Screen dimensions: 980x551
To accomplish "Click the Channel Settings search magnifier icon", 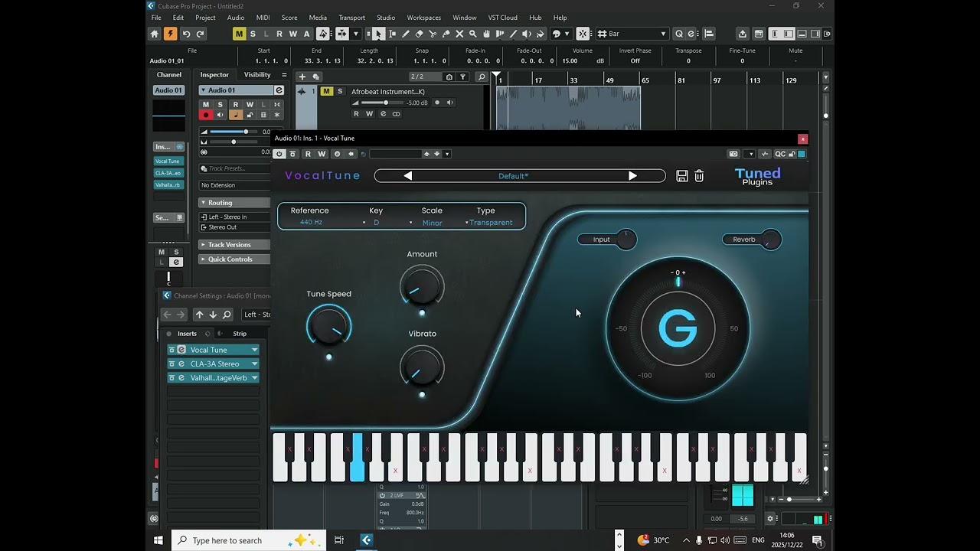I will (227, 315).
